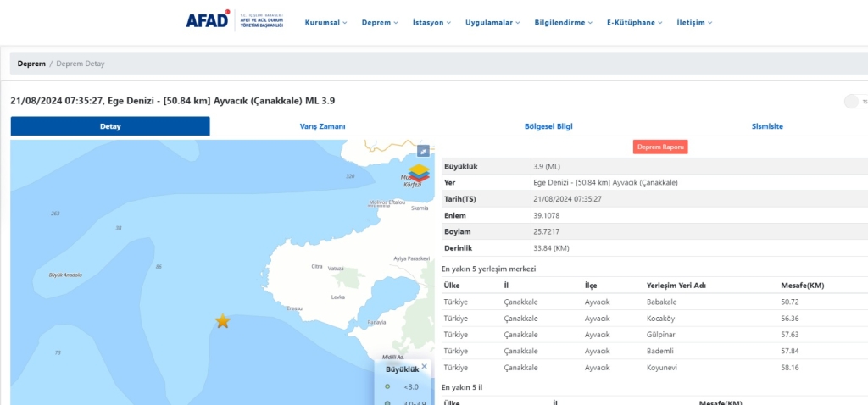
Task: Switch to the Bölgesel Bilgi tab
Action: (x=548, y=126)
